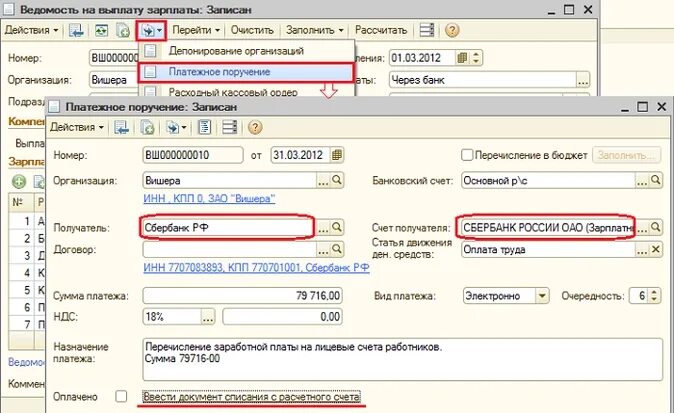This screenshot has height=413, width=674.
Task: Click ellipsis of Статья движения field Оплата труда
Action: tap(642, 250)
